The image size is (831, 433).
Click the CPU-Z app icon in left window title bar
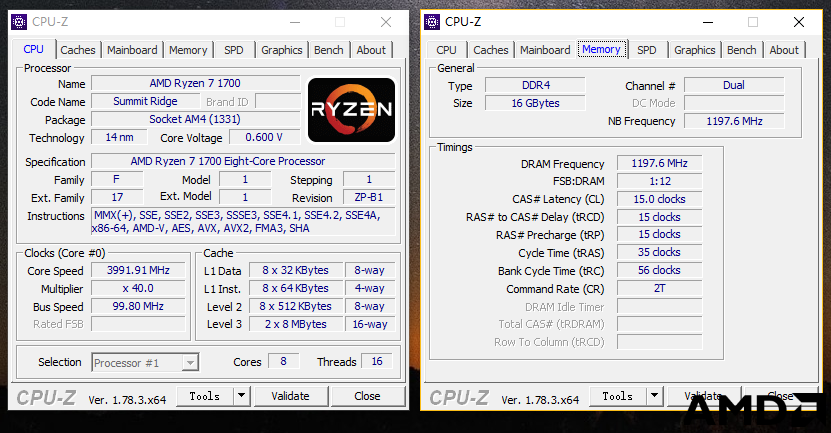[x=19, y=22]
